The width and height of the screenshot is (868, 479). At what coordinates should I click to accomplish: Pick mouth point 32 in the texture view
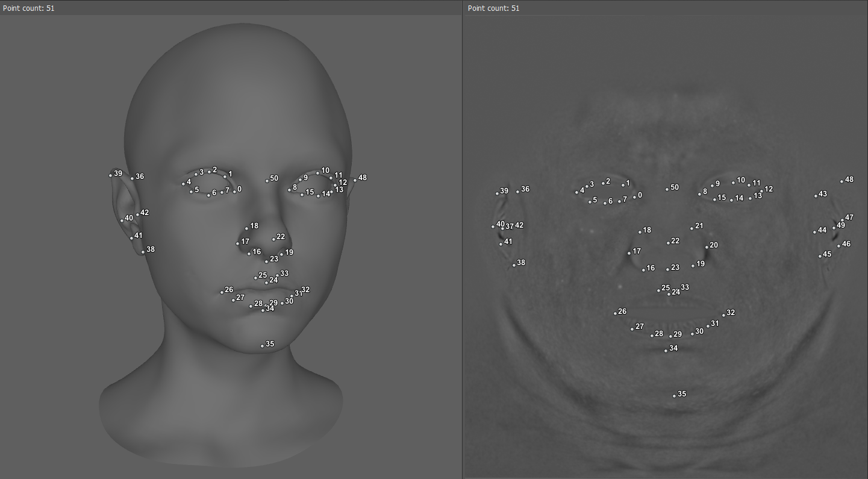723,315
